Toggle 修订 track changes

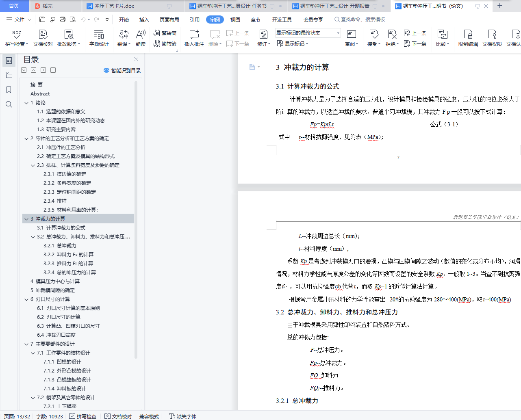coord(264,38)
